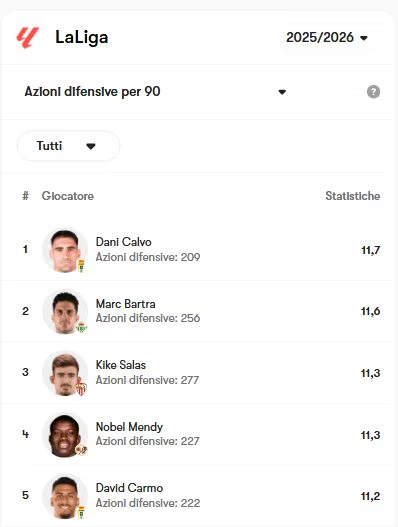This screenshot has height=527, width=398.
Task: Open the help question mark icon
Action: coord(373,92)
